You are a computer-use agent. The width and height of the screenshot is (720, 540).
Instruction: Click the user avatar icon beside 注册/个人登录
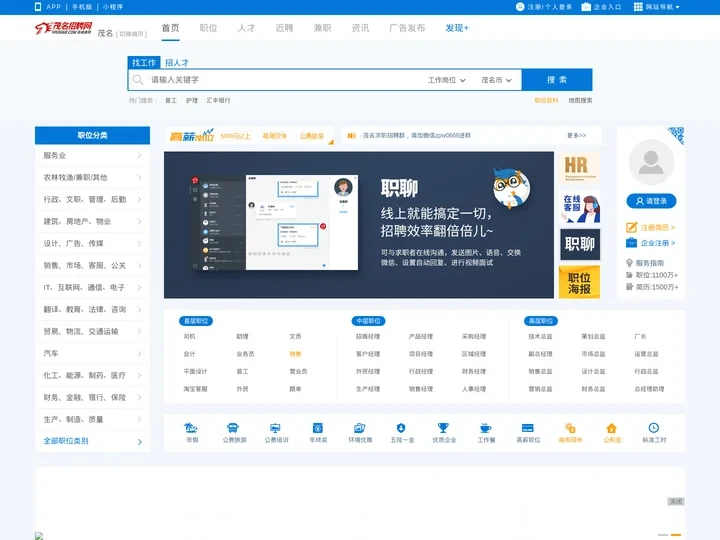coord(520,7)
